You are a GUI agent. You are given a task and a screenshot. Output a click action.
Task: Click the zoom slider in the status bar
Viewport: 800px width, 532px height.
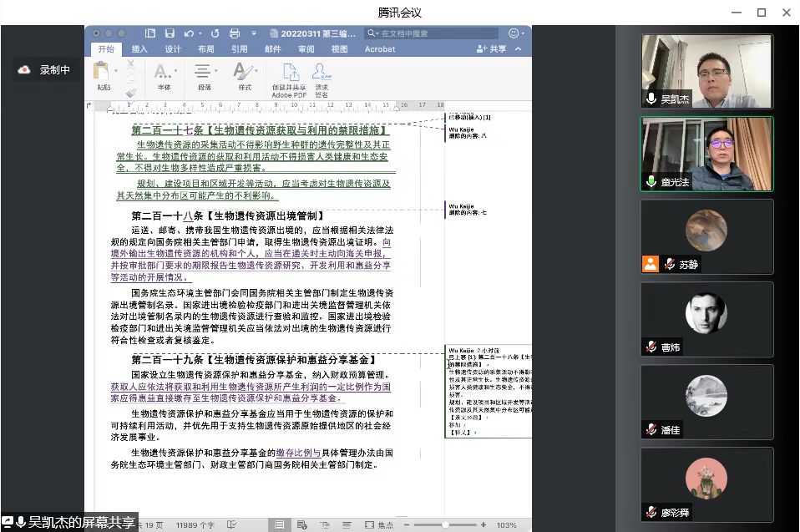(447, 524)
